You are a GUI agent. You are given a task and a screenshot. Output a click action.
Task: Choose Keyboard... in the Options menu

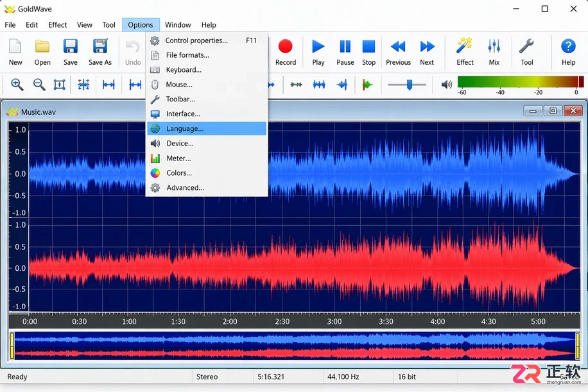(207, 70)
